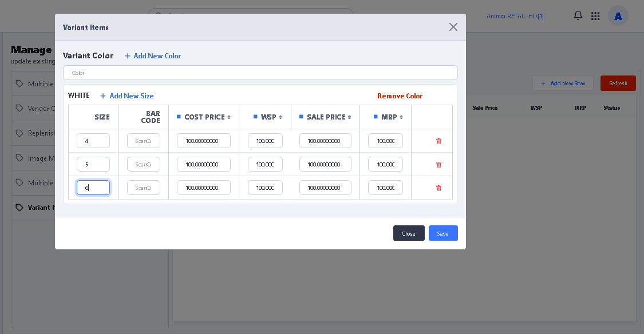The width and height of the screenshot is (644, 334).
Task: Click the Variant tag icon in sidebar
Action: pyautogui.click(x=19, y=208)
